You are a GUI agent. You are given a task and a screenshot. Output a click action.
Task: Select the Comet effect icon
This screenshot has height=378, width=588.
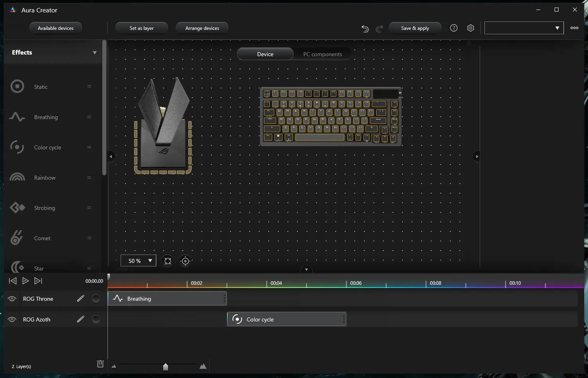point(17,238)
